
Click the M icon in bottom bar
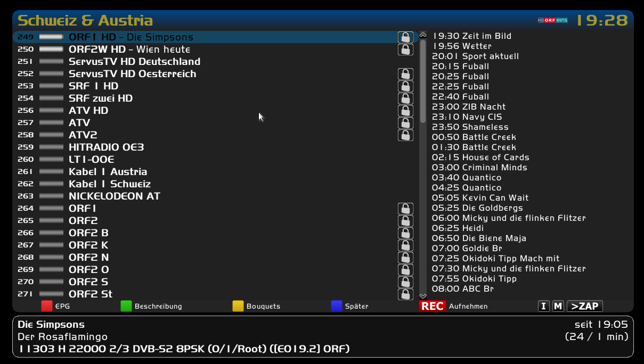click(x=558, y=306)
